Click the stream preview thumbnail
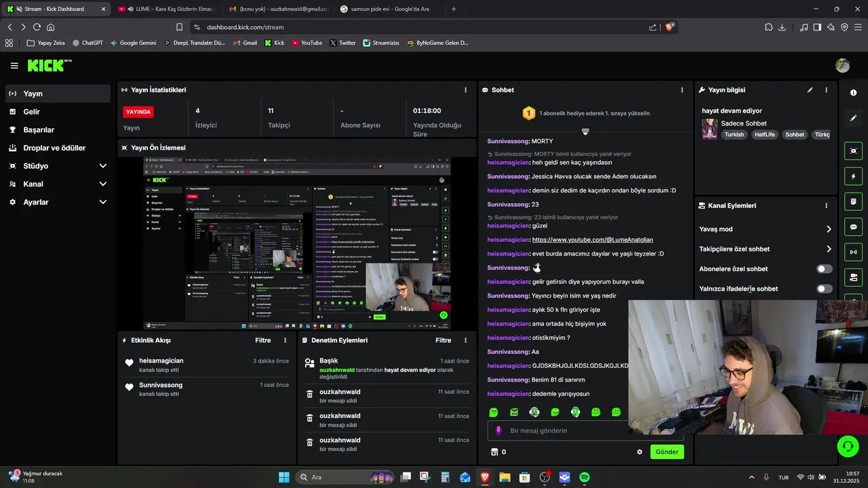 [x=297, y=244]
